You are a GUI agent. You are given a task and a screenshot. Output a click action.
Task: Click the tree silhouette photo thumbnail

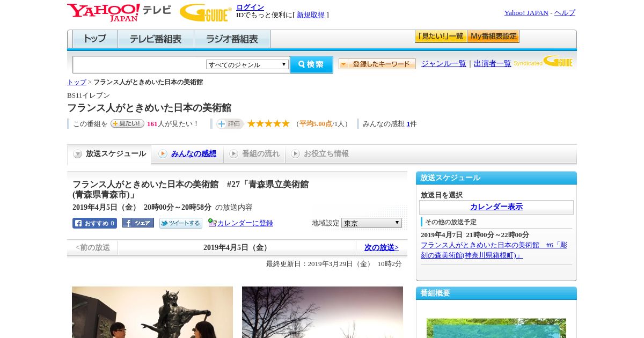click(x=323, y=312)
